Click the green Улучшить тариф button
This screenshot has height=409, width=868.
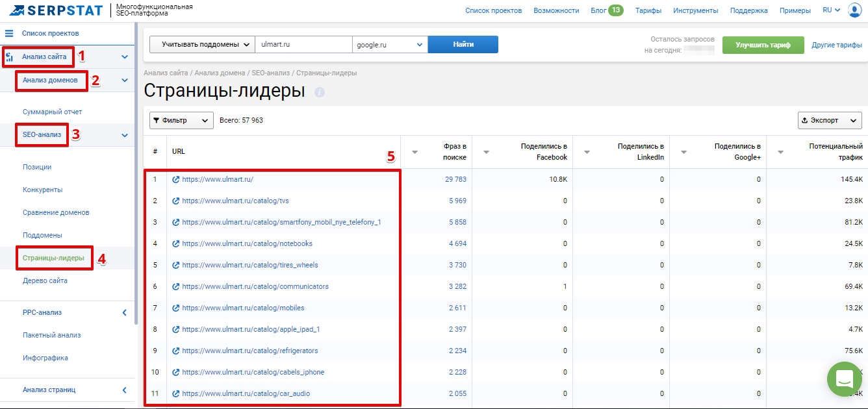(x=763, y=45)
